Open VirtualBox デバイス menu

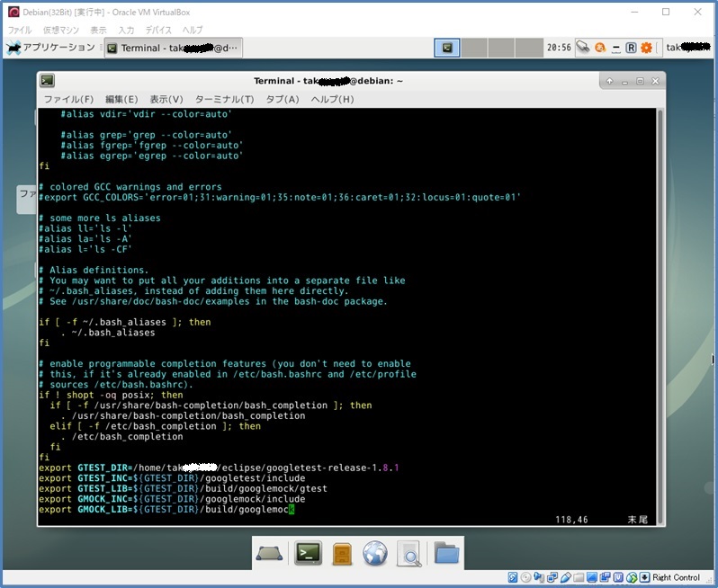(158, 31)
